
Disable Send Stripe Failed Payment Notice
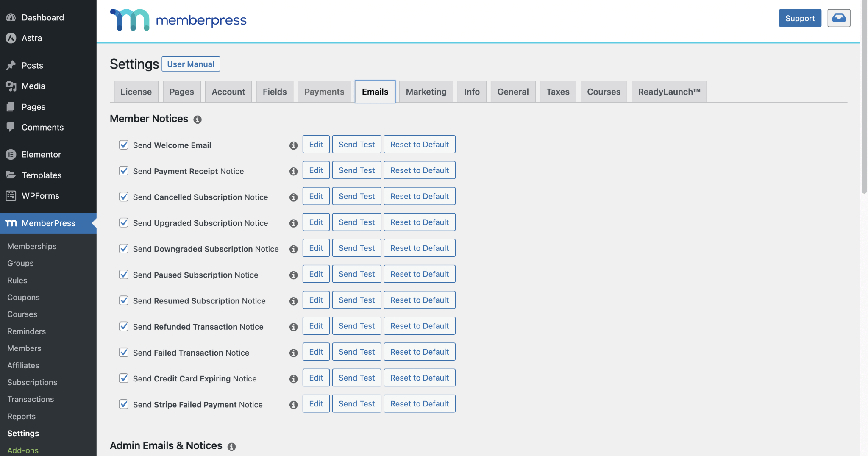[x=124, y=404]
